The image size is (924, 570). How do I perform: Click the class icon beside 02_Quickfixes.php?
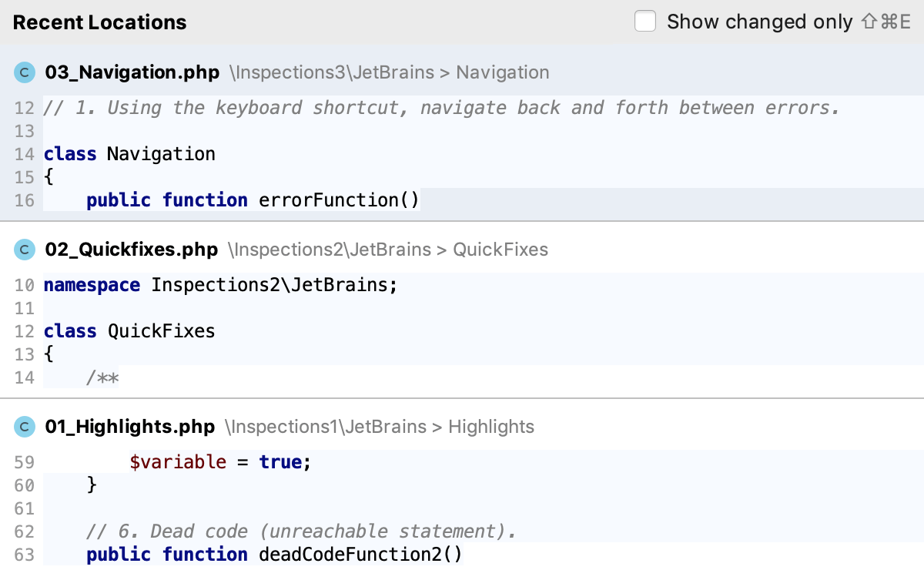click(x=25, y=250)
